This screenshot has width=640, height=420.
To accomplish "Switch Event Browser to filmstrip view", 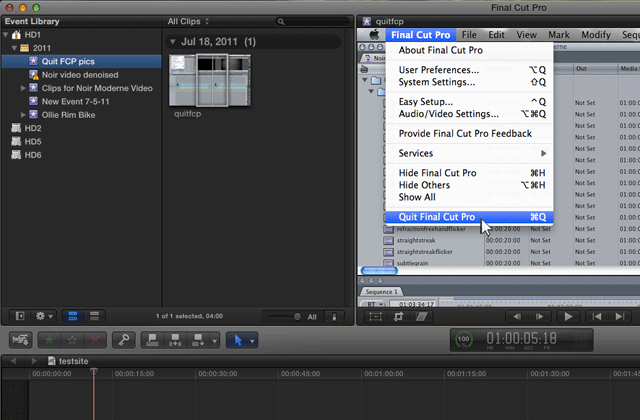I will (73, 316).
